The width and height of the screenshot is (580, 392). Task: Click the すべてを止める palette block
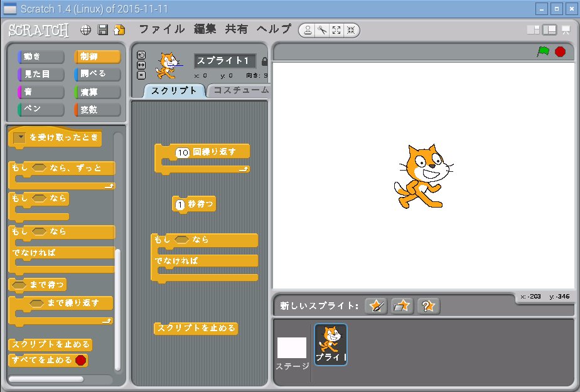coord(48,360)
